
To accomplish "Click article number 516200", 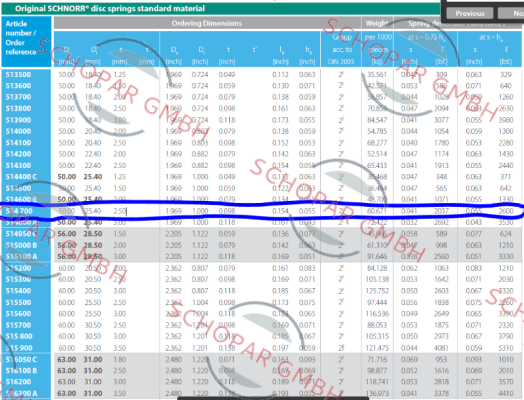I will pyautogui.click(x=18, y=382).
